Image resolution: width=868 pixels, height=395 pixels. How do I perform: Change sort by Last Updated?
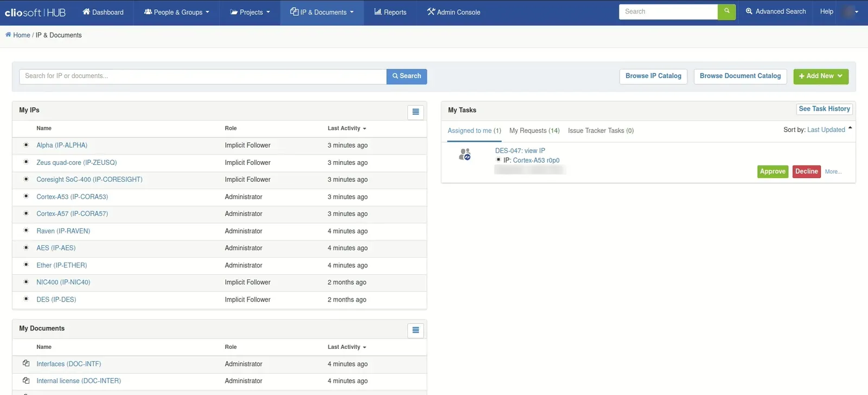coord(826,130)
